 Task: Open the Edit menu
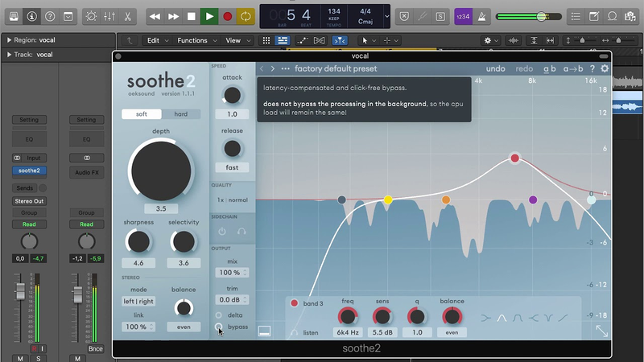click(x=153, y=40)
